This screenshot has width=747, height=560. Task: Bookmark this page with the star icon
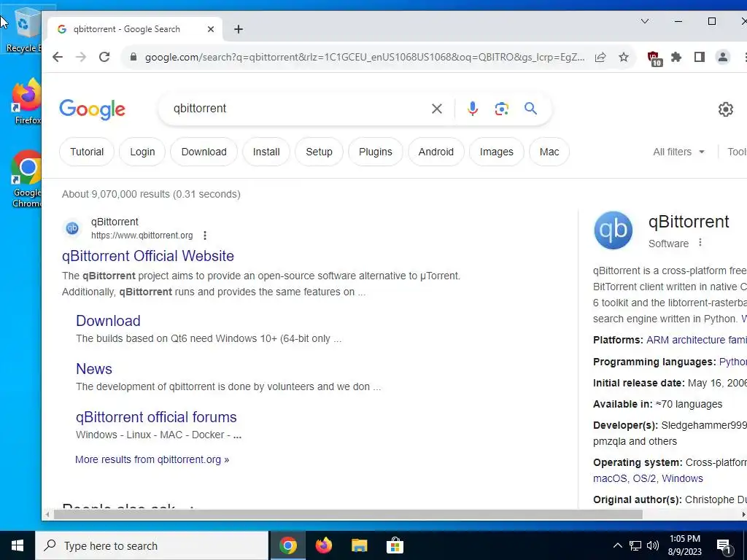[624, 57]
